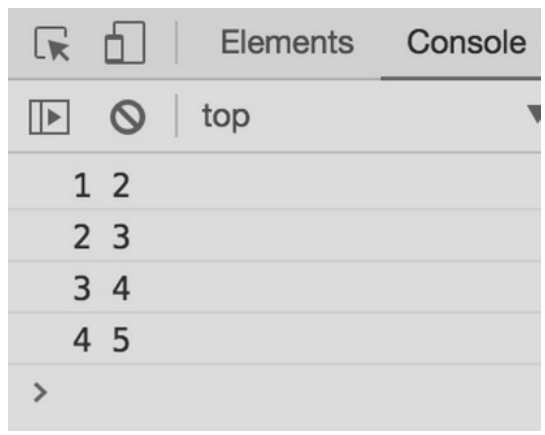
Task: Click the value 2 in first log row
Action: point(121,186)
